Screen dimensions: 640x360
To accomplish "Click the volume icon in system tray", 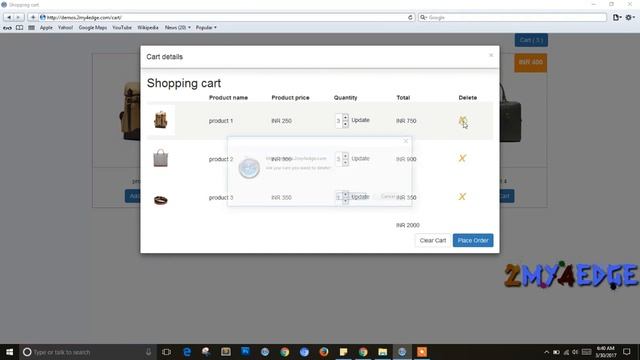I will [575, 352].
